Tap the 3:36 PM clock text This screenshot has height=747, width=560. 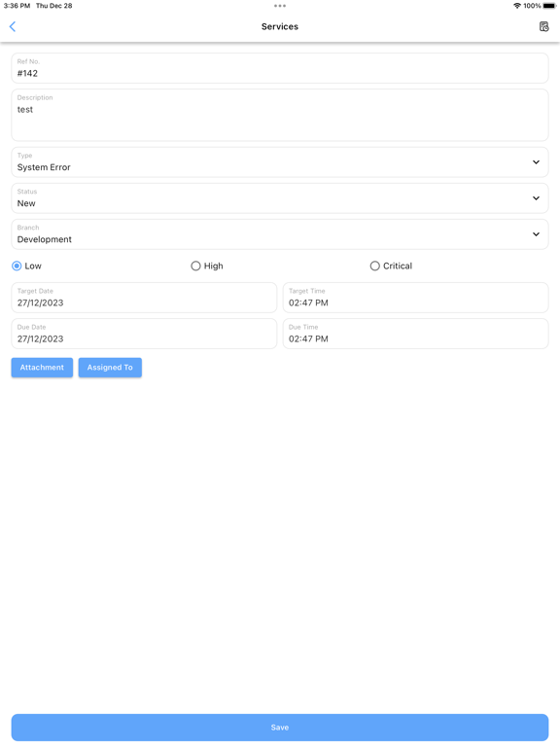click(17, 6)
